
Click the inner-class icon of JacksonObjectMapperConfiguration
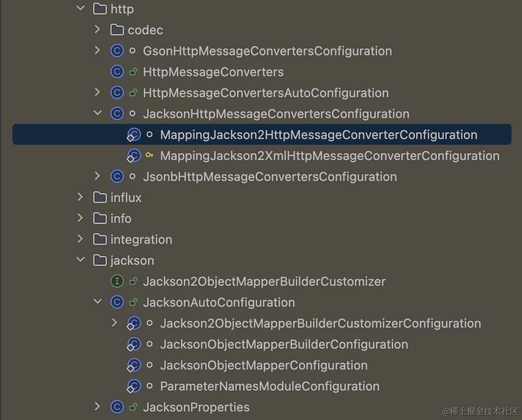(134, 365)
